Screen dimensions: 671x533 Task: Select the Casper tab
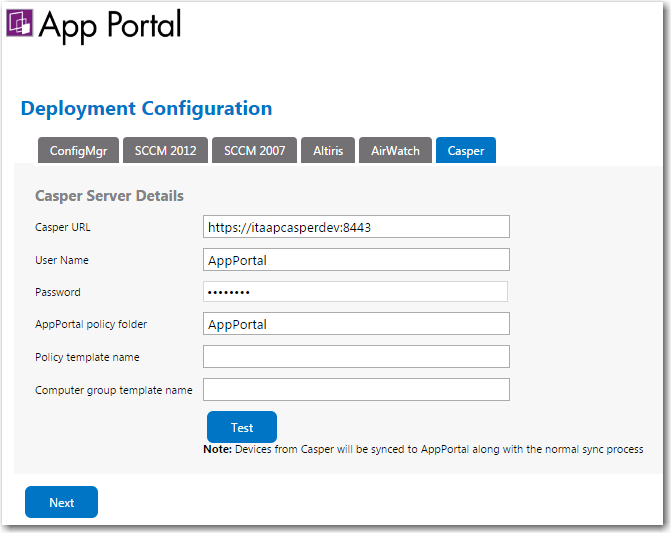coord(466,151)
